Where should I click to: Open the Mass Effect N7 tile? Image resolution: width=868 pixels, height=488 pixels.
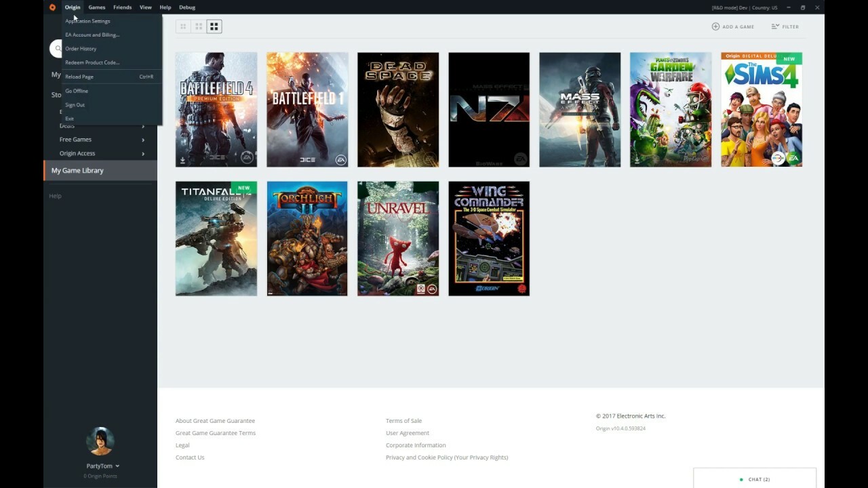489,110
